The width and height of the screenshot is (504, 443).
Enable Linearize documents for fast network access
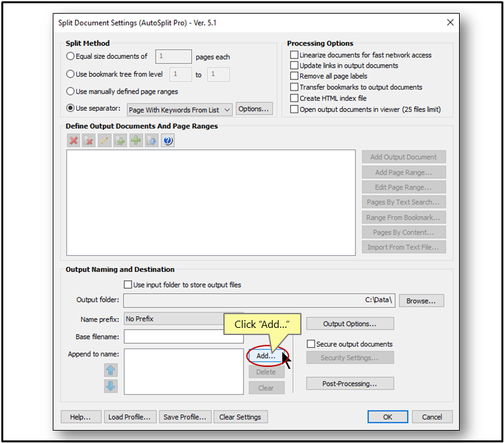pos(294,55)
